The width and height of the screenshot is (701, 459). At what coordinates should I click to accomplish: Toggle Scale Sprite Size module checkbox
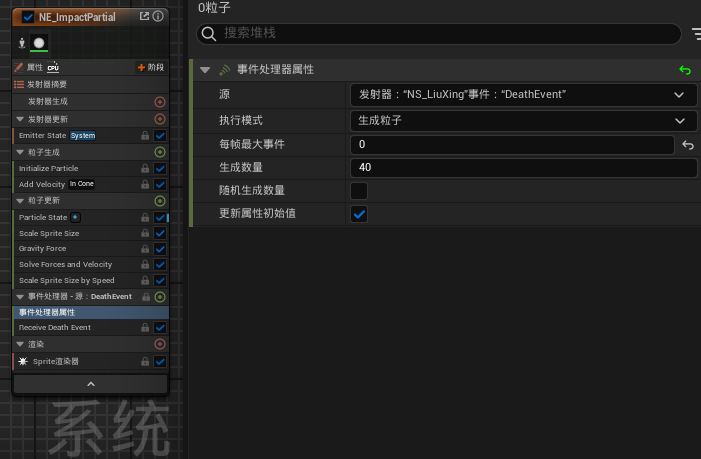tap(160, 233)
